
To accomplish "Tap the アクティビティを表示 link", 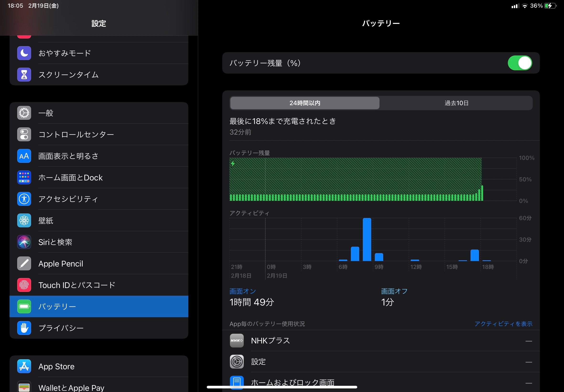I will tap(503, 324).
